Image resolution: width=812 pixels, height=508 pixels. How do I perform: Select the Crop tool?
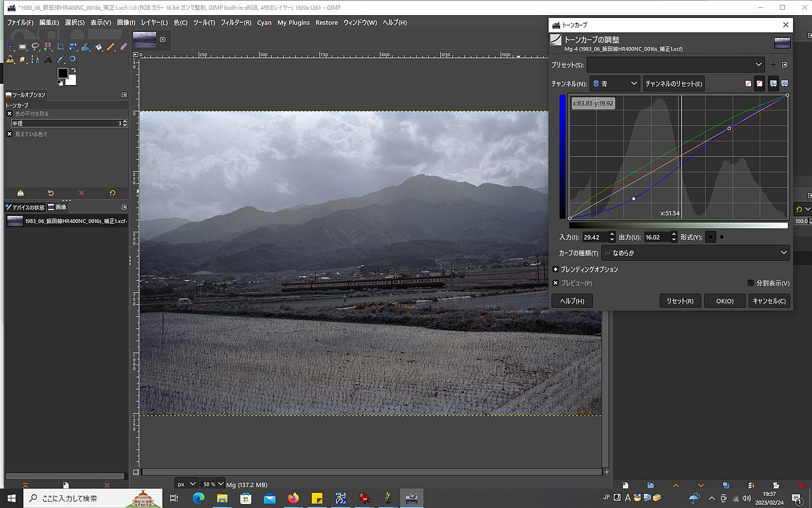click(x=60, y=47)
